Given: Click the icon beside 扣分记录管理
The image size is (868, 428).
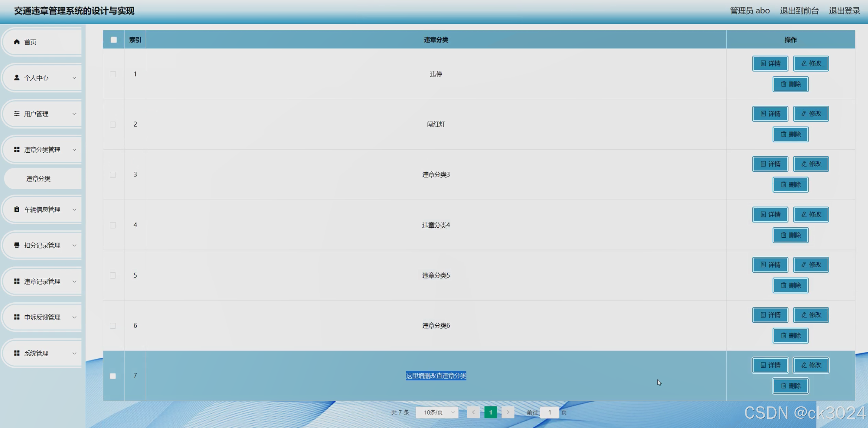Looking at the screenshot, I should tap(17, 245).
